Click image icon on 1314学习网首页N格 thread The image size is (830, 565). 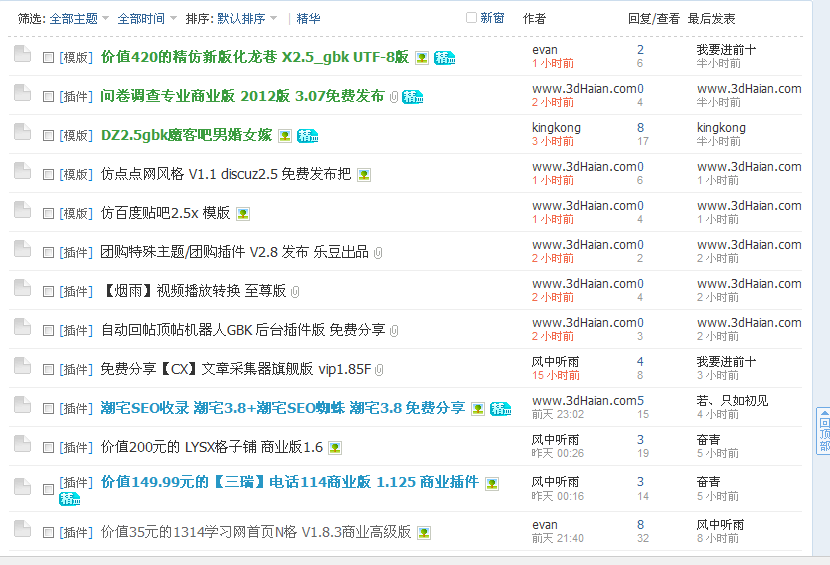click(423, 533)
